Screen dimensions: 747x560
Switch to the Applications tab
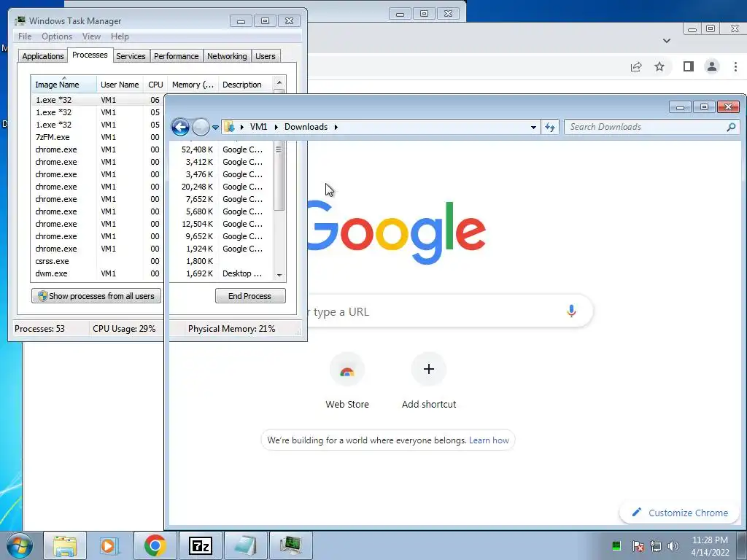[x=43, y=56]
